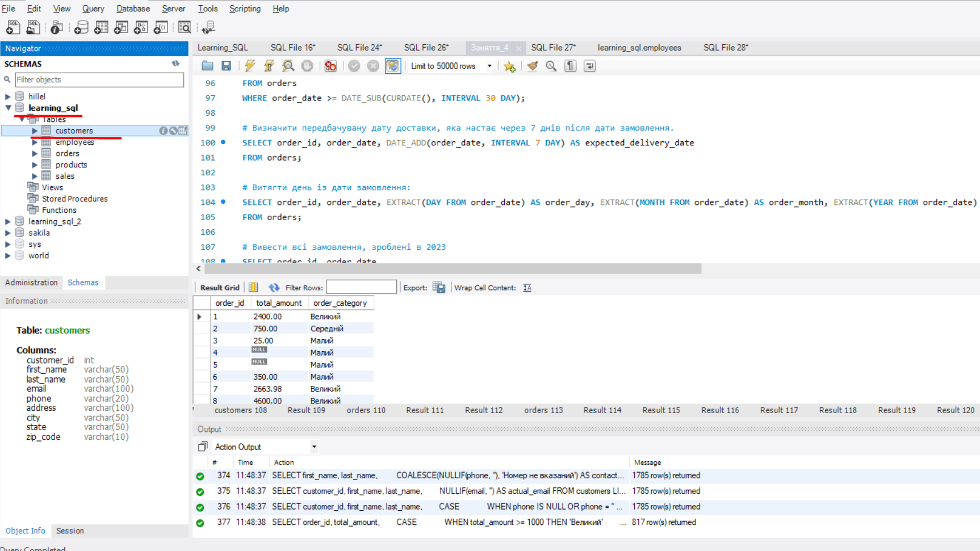Toggle word wrap in the SQL editor
Image resolution: width=980 pixels, height=551 pixels.
[589, 66]
